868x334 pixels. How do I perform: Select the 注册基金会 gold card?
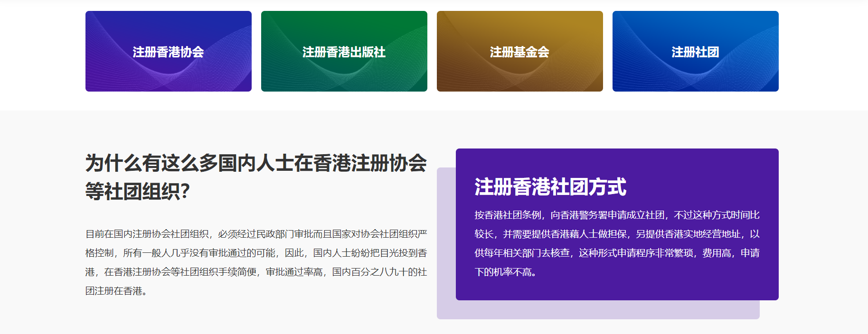coord(519,52)
